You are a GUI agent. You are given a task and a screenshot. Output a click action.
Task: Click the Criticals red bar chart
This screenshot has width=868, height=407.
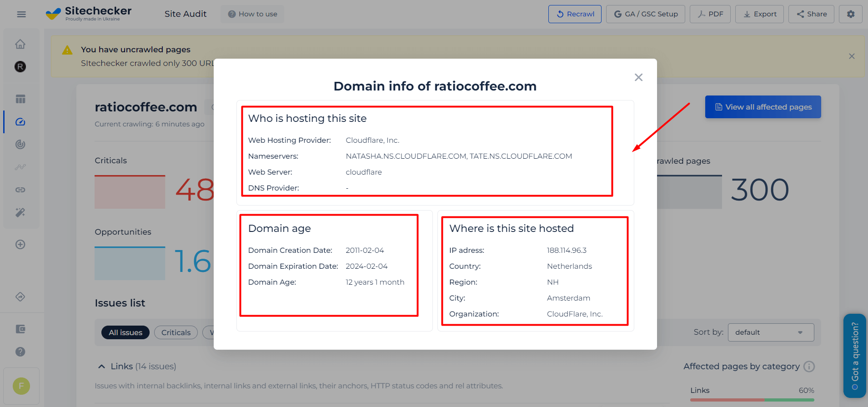[x=130, y=192]
